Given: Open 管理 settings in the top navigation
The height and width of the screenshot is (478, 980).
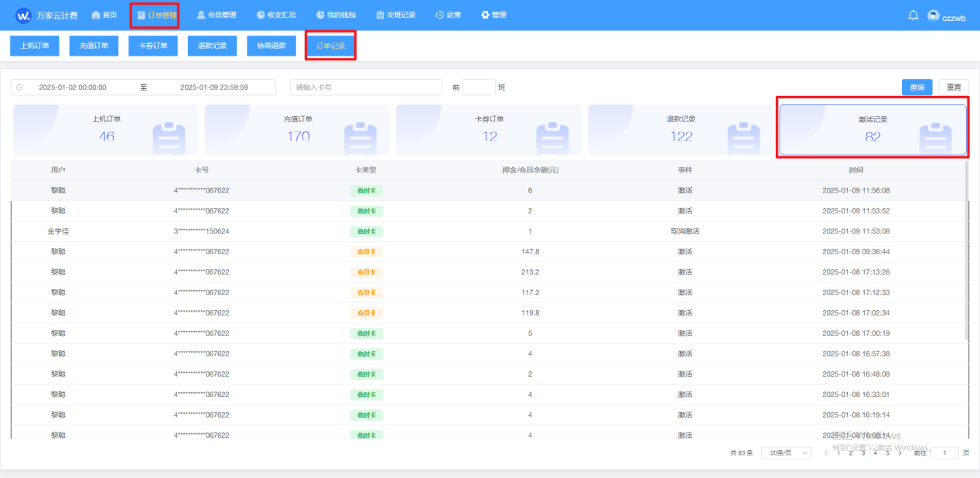Looking at the screenshot, I should pos(493,15).
